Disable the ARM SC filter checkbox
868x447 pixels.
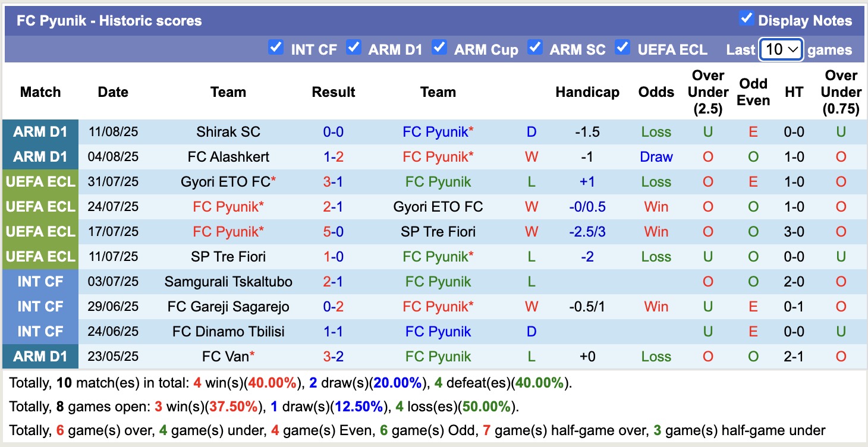pyautogui.click(x=535, y=48)
